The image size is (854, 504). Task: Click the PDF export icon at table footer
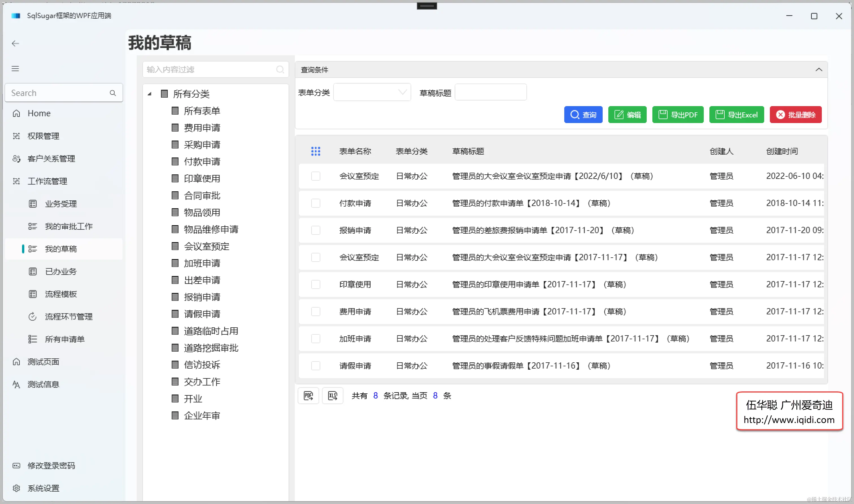coord(308,396)
